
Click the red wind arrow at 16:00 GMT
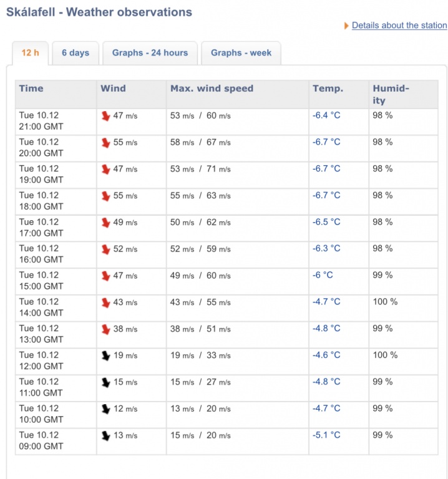(105, 249)
